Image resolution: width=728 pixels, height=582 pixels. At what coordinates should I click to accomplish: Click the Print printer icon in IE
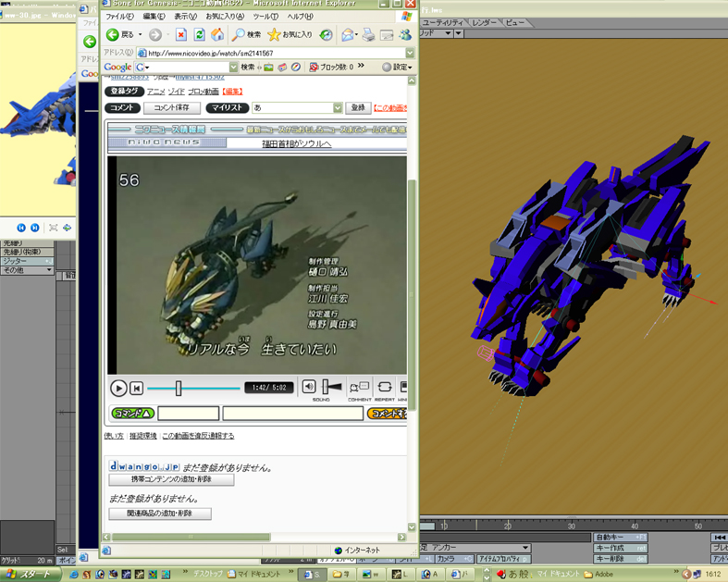tap(369, 34)
